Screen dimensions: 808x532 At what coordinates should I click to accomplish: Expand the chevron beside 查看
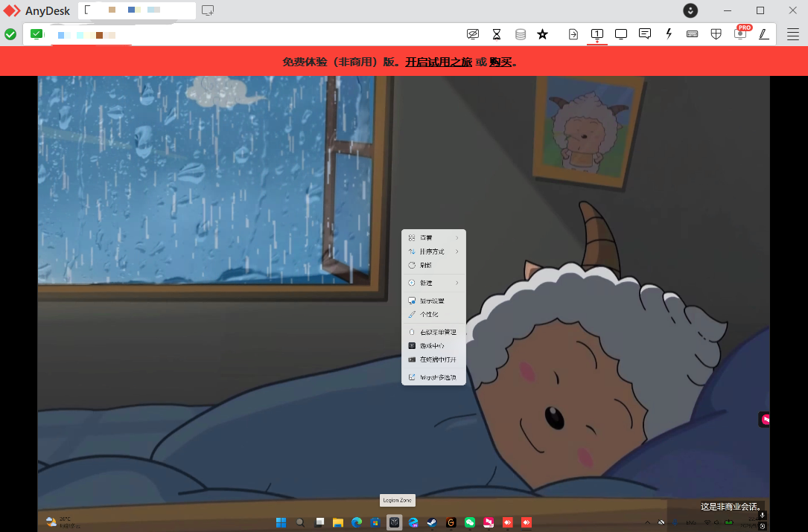pyautogui.click(x=457, y=237)
